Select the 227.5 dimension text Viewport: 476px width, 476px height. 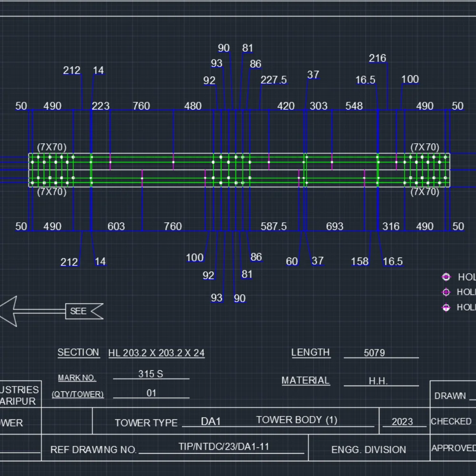click(x=273, y=80)
